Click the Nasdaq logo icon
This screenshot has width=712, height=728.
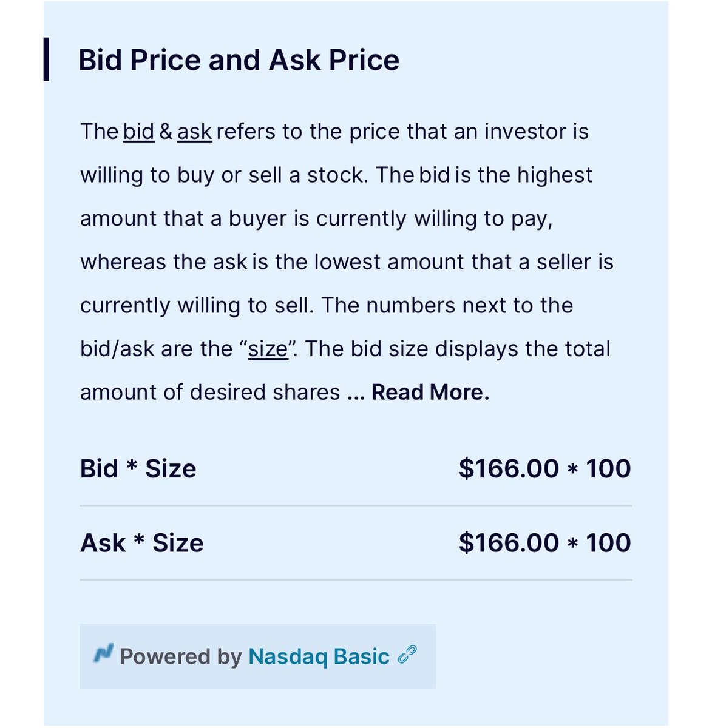(x=104, y=654)
